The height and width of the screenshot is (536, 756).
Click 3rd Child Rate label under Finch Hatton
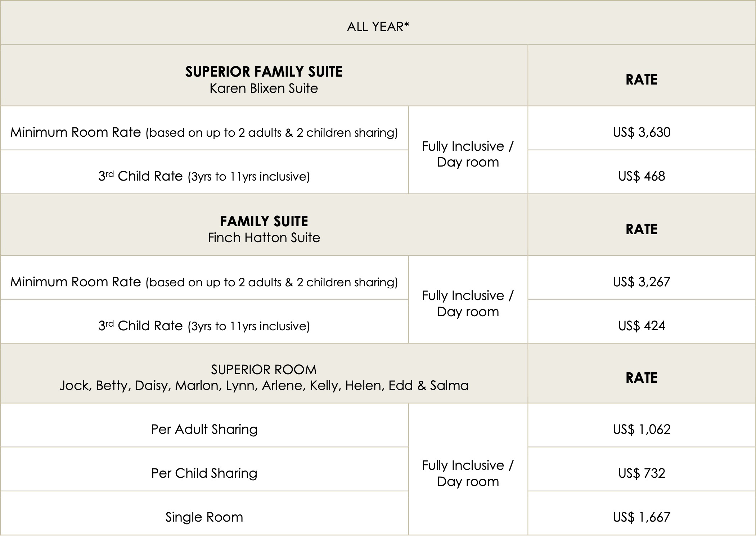pos(204,326)
